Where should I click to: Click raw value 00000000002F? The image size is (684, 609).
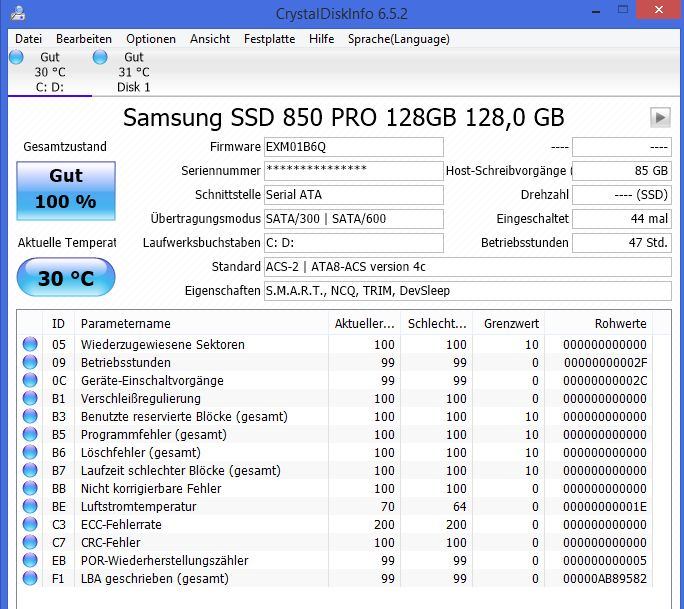605,363
